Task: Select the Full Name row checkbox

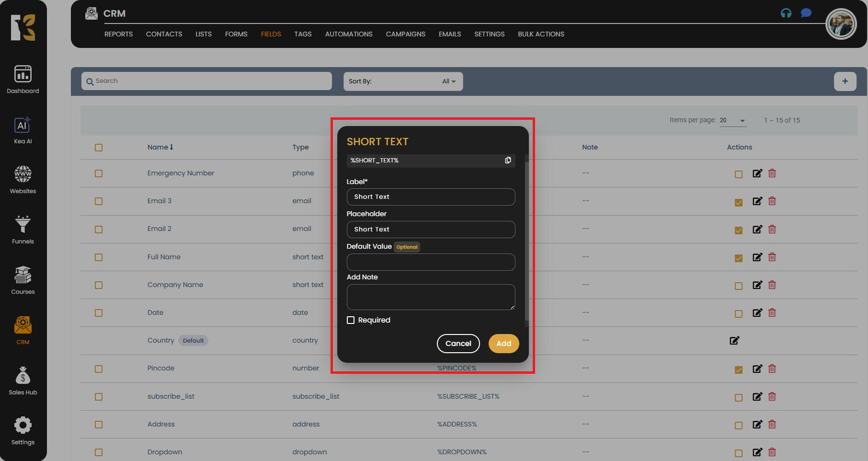Action: click(x=99, y=257)
